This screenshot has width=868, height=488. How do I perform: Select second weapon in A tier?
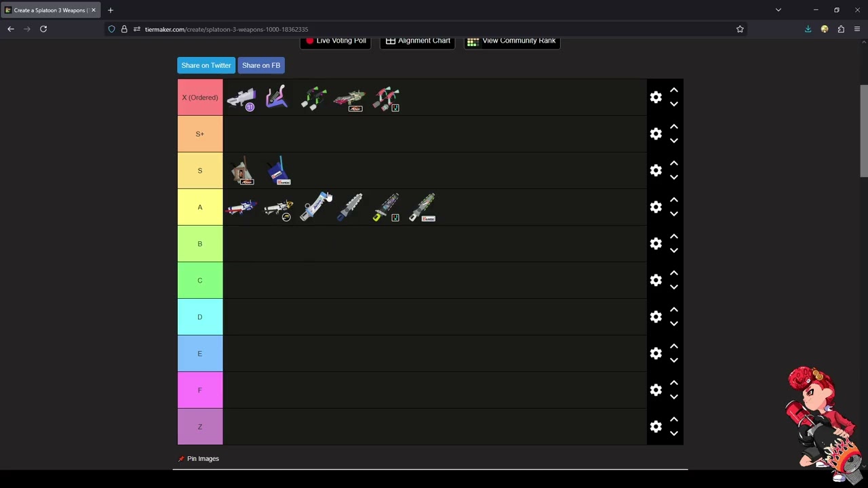tap(278, 209)
